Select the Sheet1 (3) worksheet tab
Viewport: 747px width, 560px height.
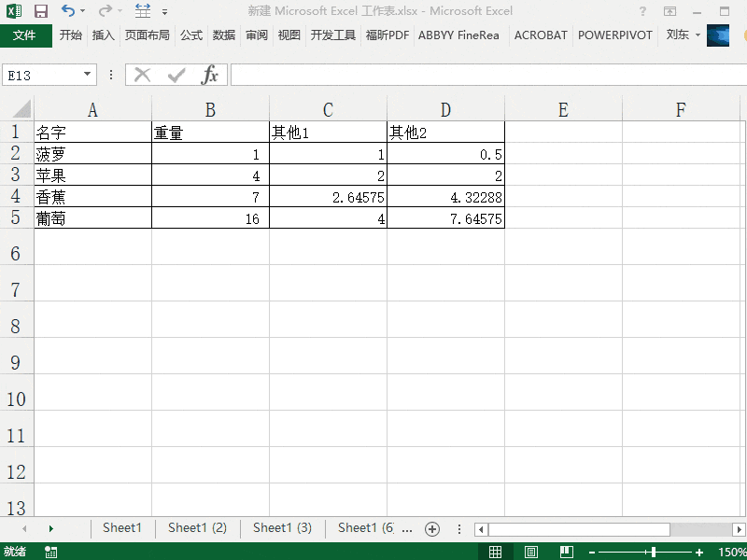pyautogui.click(x=282, y=528)
